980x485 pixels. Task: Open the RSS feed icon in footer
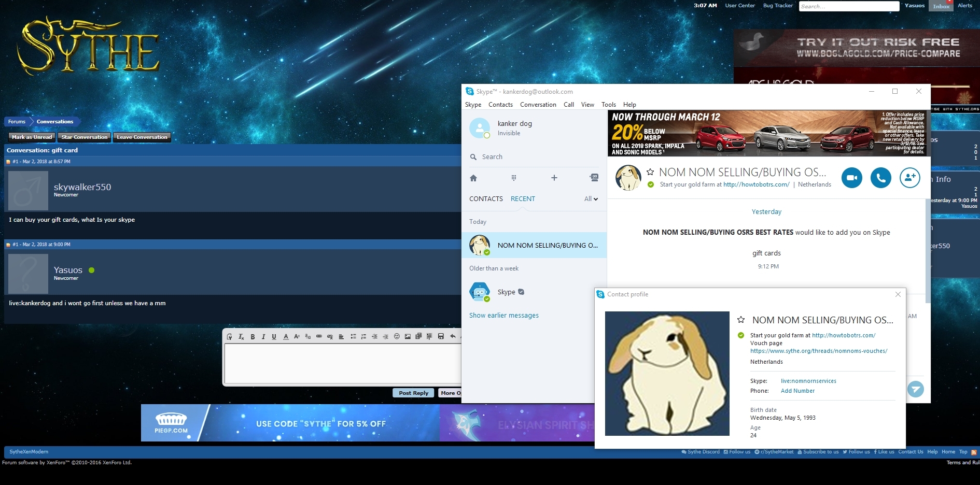pyautogui.click(x=974, y=452)
